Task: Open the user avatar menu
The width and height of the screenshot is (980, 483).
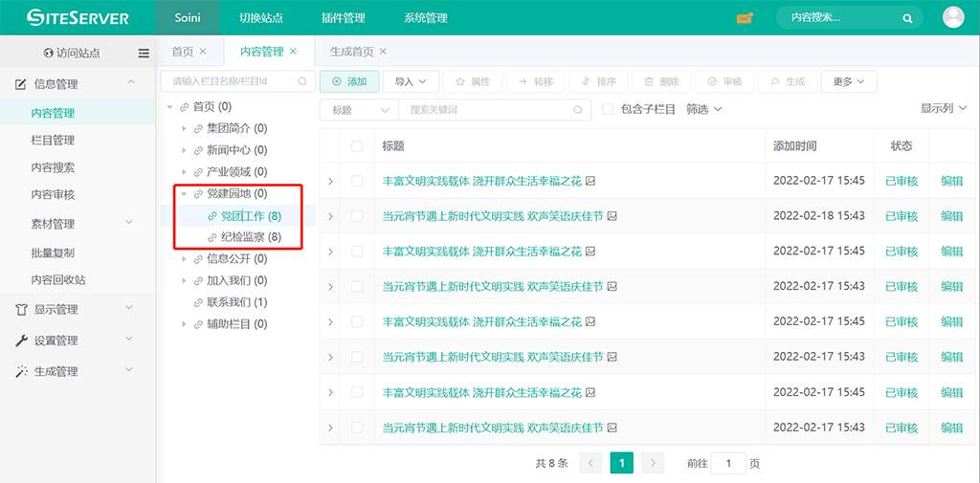Action: click(953, 17)
